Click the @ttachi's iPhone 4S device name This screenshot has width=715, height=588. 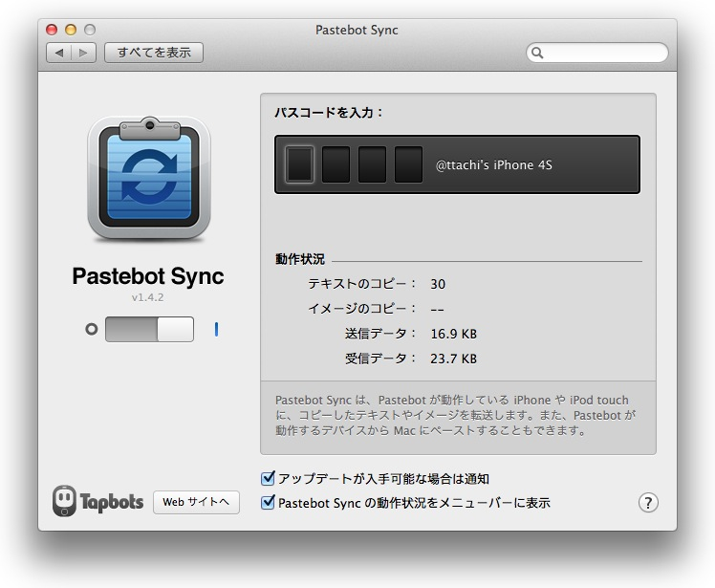[494, 165]
